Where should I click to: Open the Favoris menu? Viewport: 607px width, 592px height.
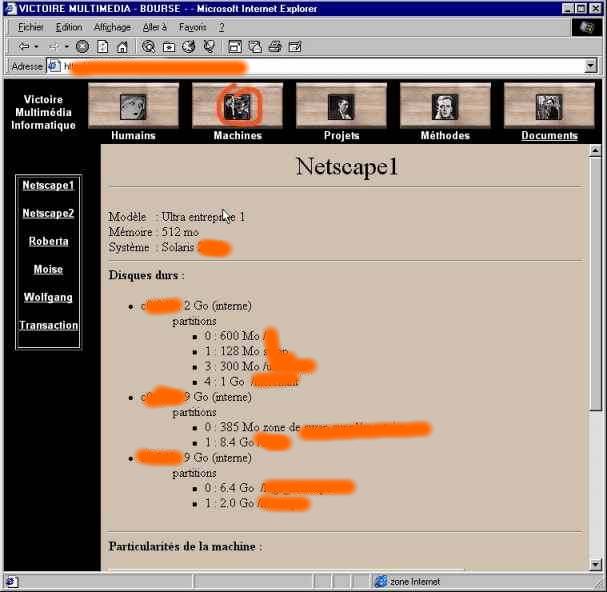pos(192,27)
